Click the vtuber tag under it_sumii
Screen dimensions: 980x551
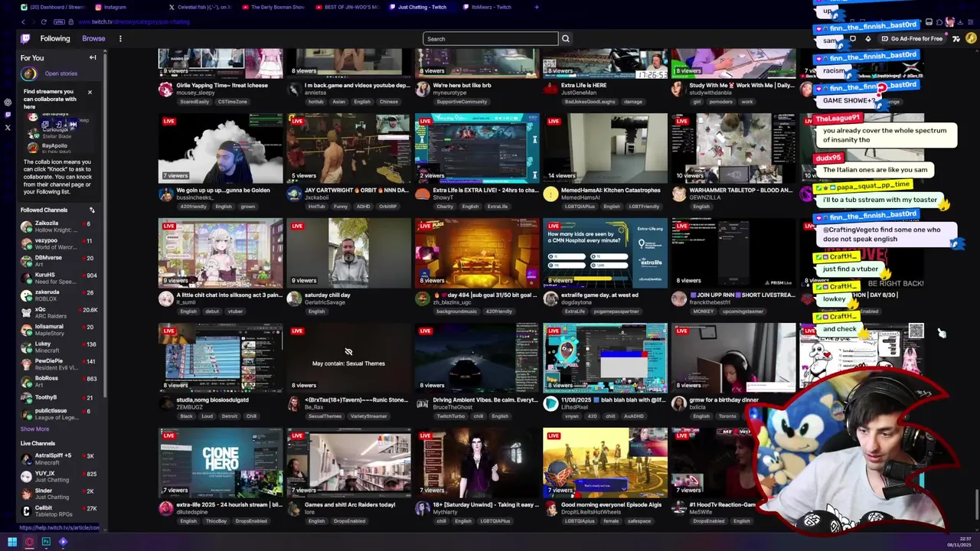pos(235,311)
